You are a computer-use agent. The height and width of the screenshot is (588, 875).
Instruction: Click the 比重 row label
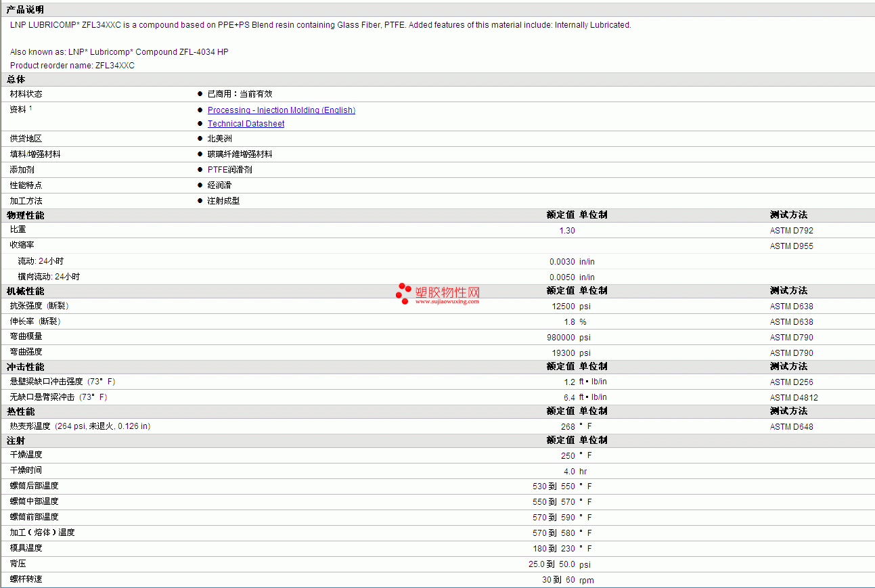point(18,230)
